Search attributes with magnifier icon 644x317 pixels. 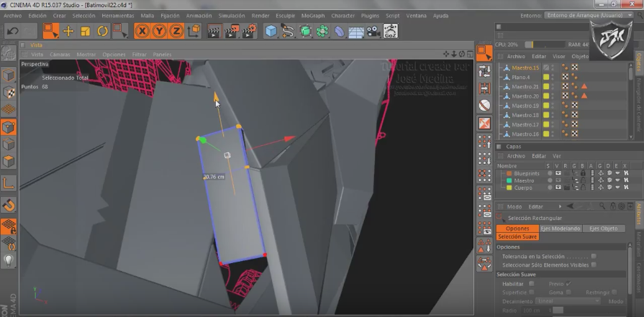[x=602, y=206]
